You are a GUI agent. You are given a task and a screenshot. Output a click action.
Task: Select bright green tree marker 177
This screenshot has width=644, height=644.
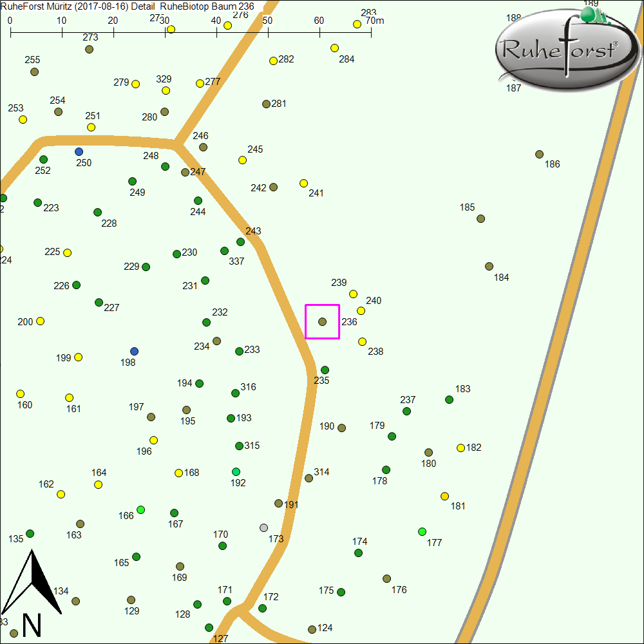422,532
